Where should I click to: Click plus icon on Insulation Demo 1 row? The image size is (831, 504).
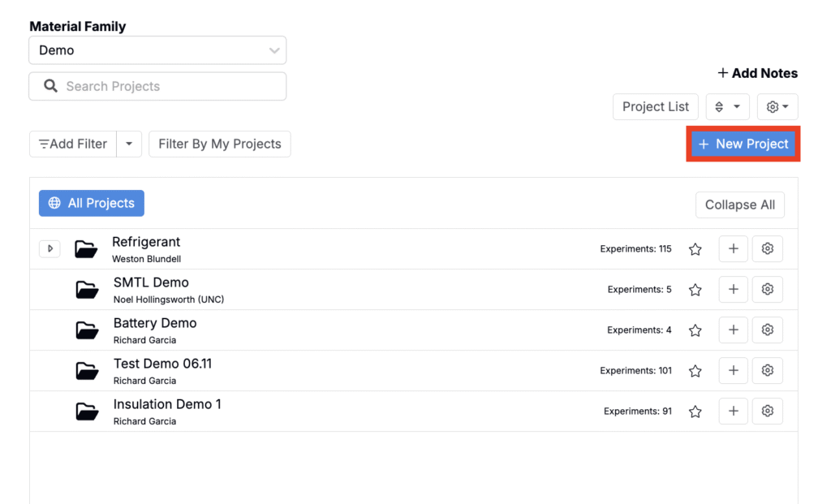coord(733,411)
